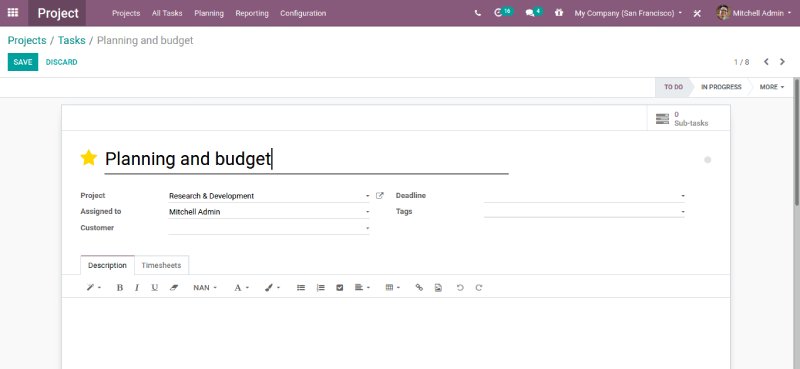This screenshot has width=800, height=369.
Task: Click Mitchell Admin avatar
Action: click(x=722, y=13)
